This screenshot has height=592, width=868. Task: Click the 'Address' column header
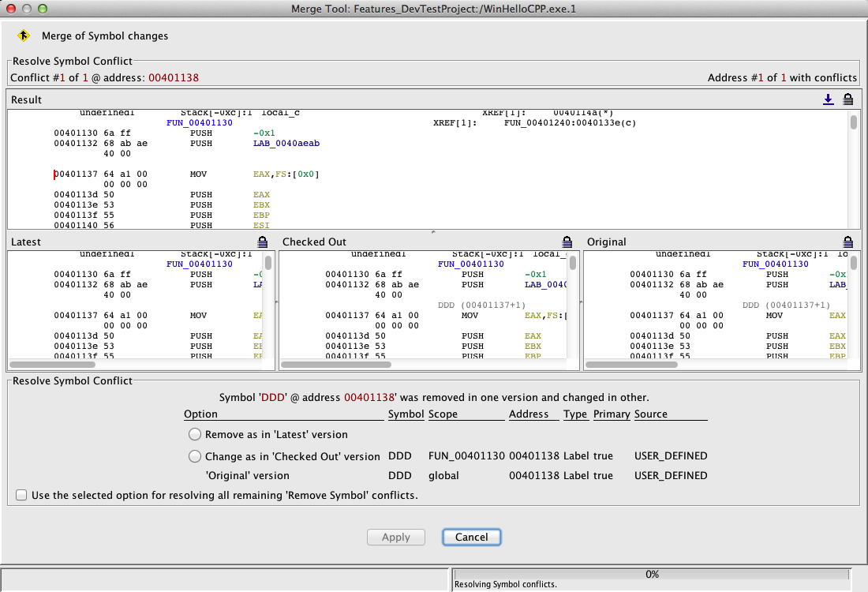529,414
